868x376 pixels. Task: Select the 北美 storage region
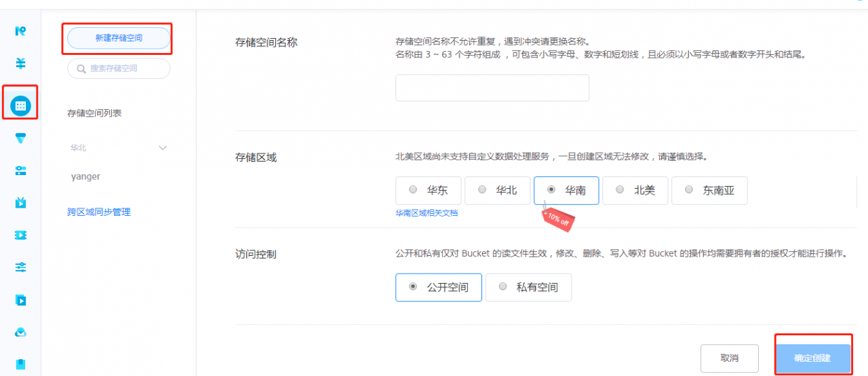coord(635,191)
